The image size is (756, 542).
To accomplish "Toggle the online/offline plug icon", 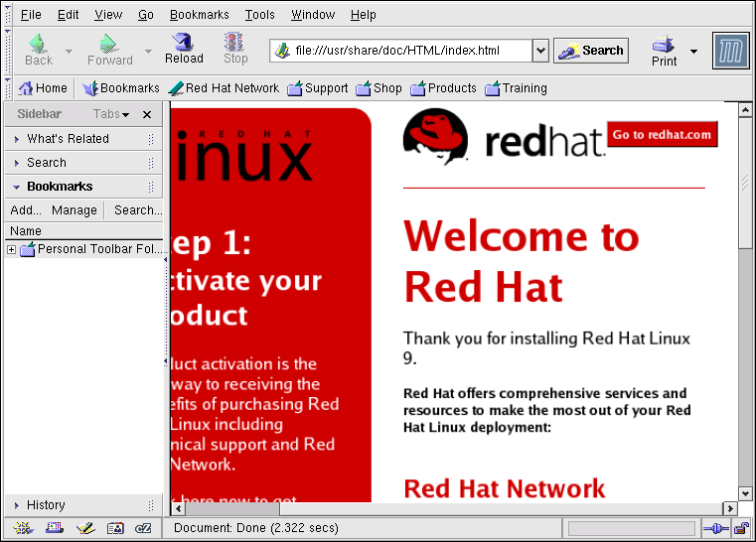I will click(715, 528).
